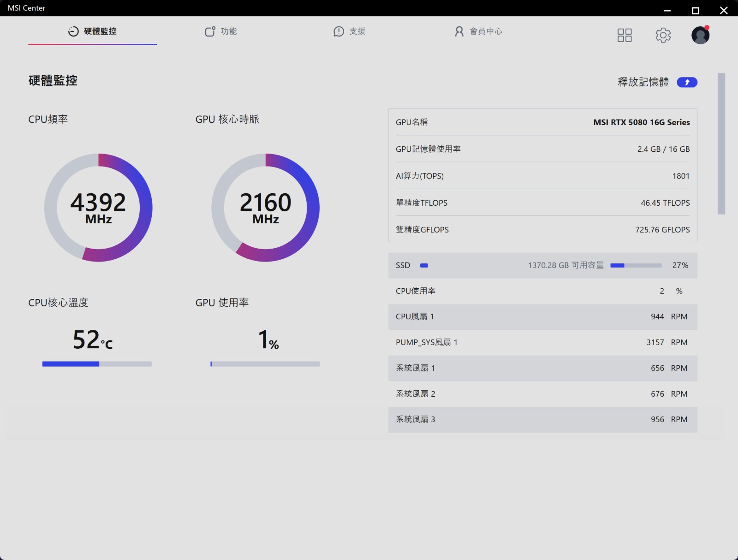The width and height of the screenshot is (738, 560).
Task: Click the GPU 使用率 progress bar
Action: pyautogui.click(x=265, y=364)
